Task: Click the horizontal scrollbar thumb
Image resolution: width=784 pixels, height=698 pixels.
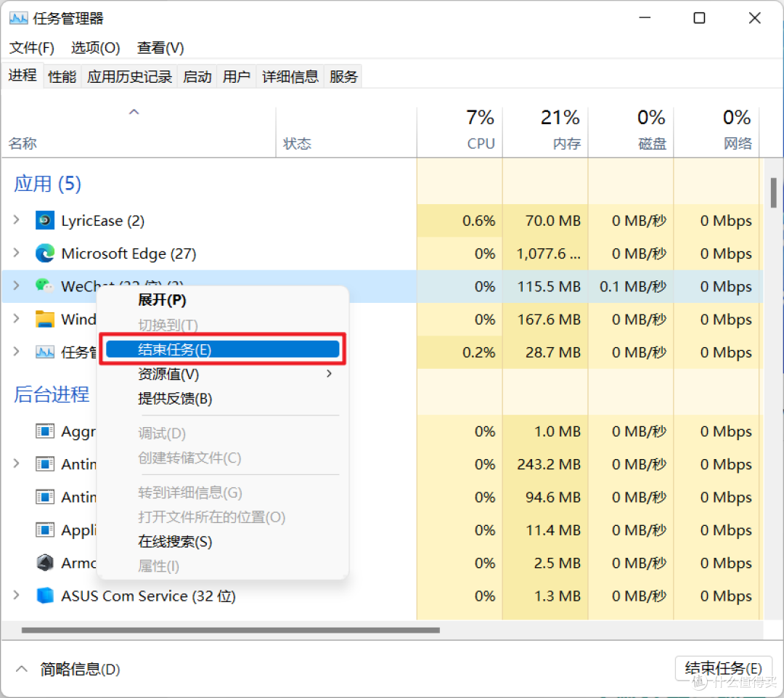Action: coord(231,630)
